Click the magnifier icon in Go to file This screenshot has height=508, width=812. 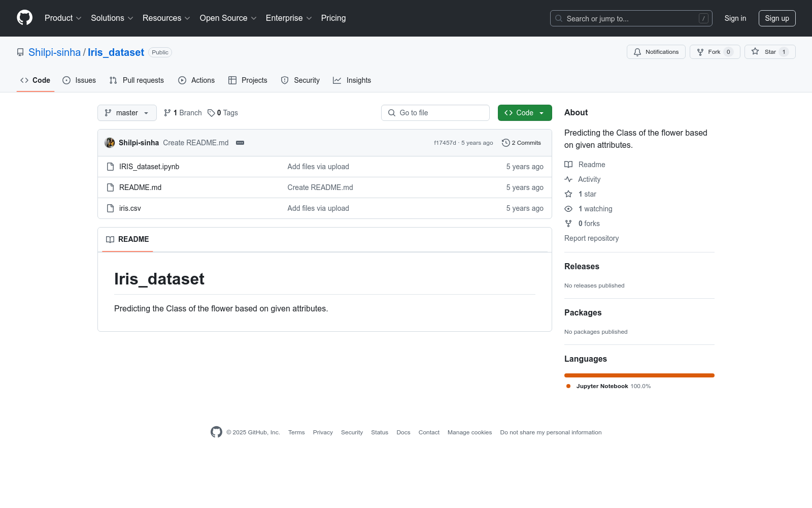[x=392, y=113]
